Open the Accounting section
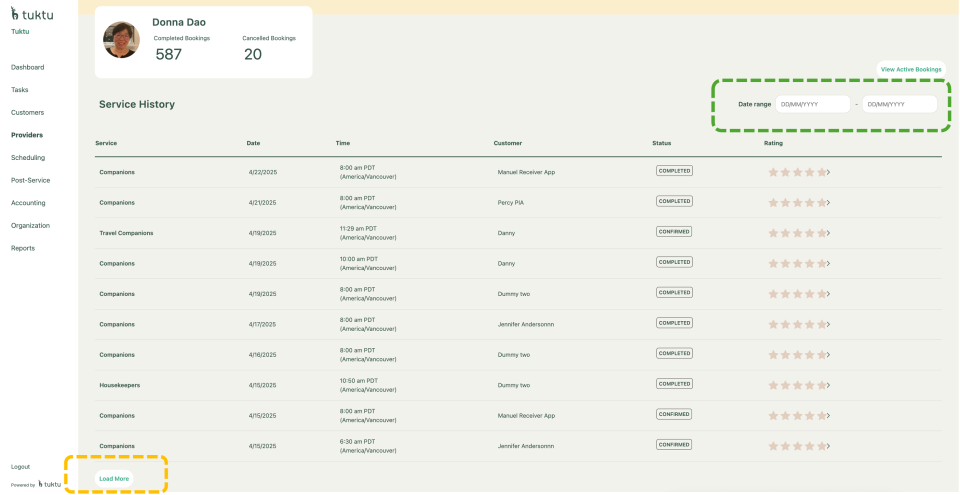960x495 pixels. click(x=28, y=203)
